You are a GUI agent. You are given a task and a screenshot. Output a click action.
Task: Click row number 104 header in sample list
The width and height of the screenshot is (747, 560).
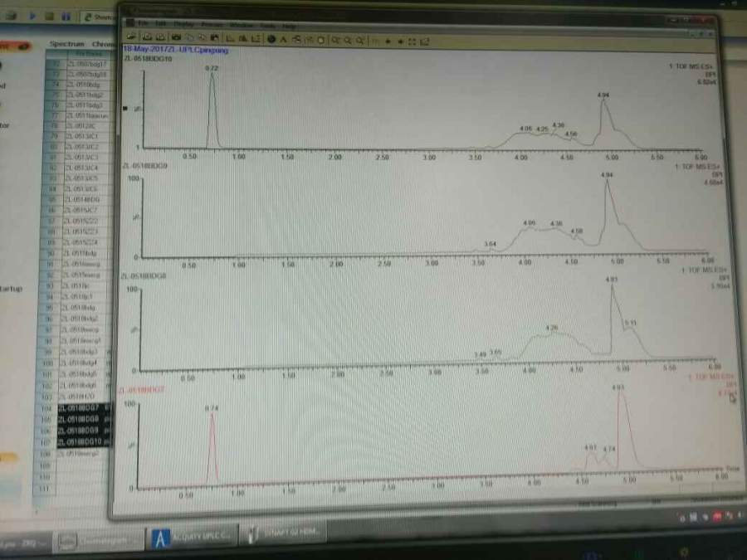[46, 408]
